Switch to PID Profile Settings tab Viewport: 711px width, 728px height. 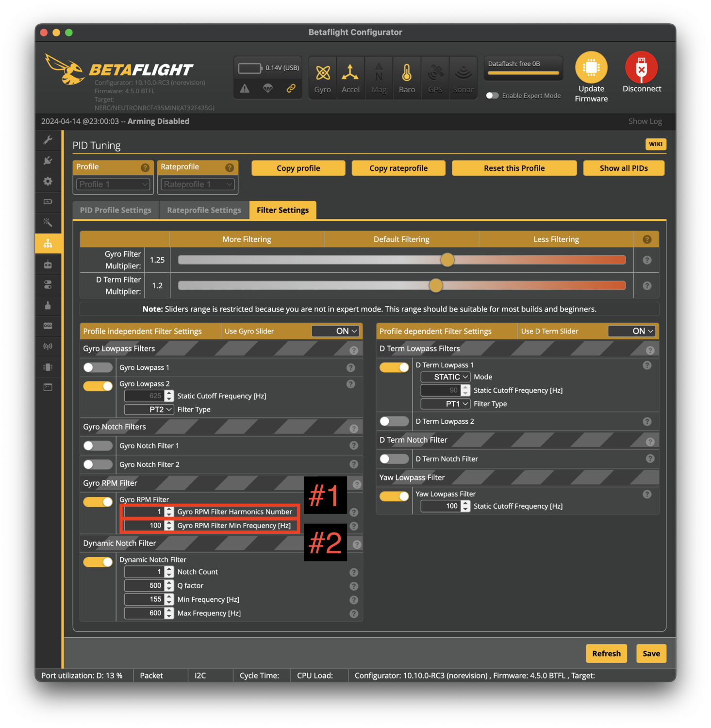point(116,210)
